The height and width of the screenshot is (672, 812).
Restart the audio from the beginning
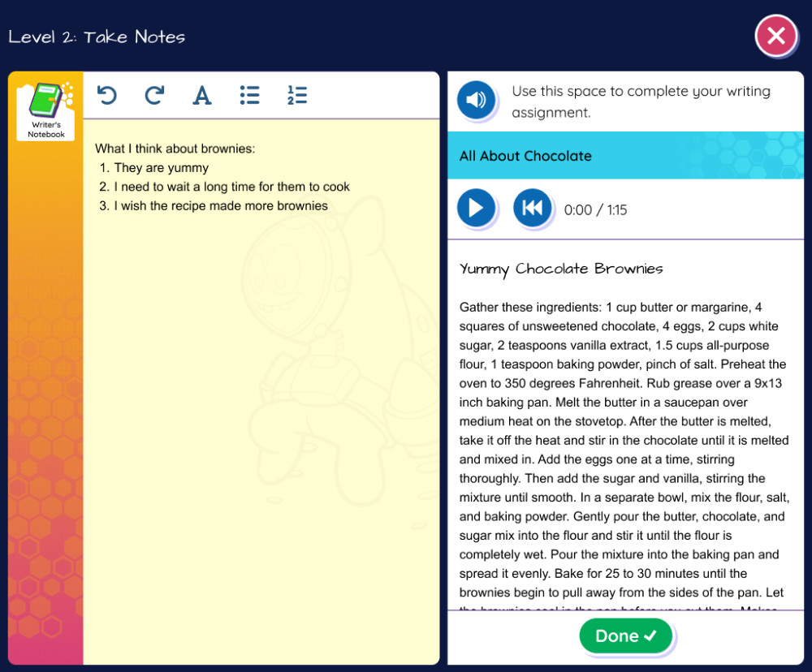click(x=532, y=209)
